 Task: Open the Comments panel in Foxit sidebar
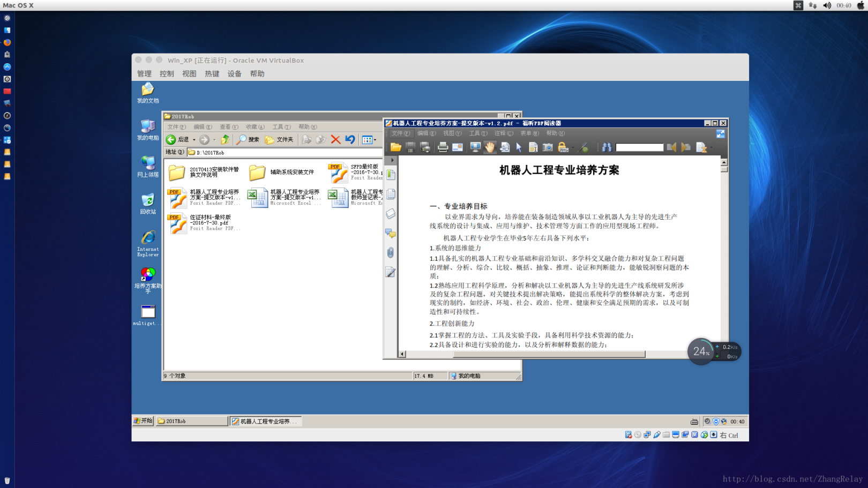click(391, 233)
